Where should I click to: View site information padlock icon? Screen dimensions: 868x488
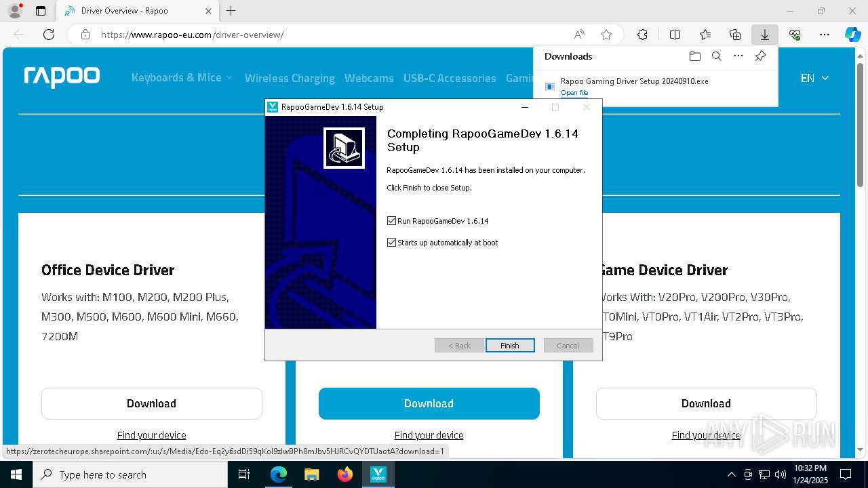(85, 35)
